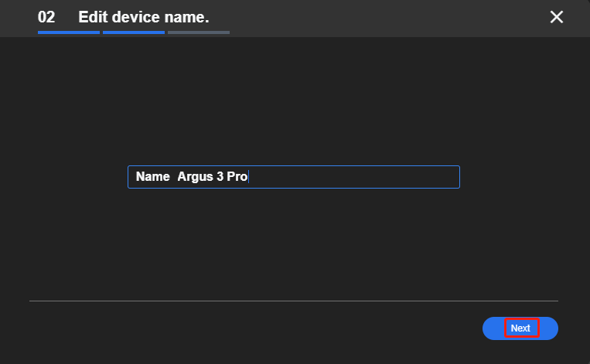Click the X icon in the header
The height and width of the screenshot is (364, 590).
pyautogui.click(x=557, y=17)
